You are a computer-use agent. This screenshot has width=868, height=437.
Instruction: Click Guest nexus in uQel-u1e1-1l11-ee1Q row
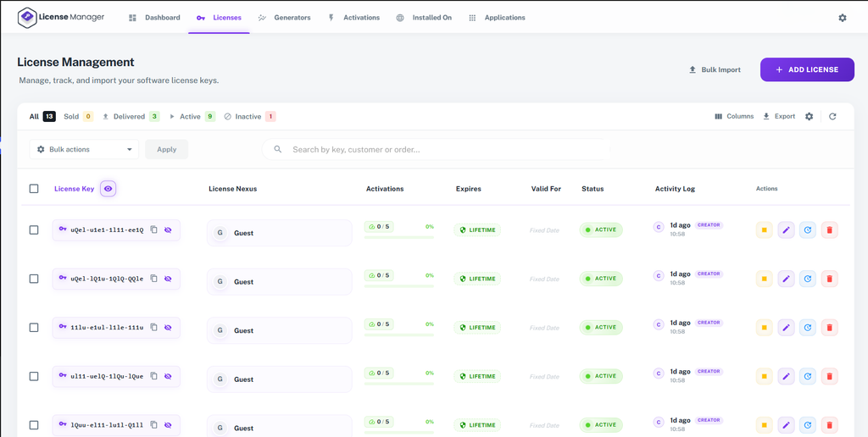(280, 233)
